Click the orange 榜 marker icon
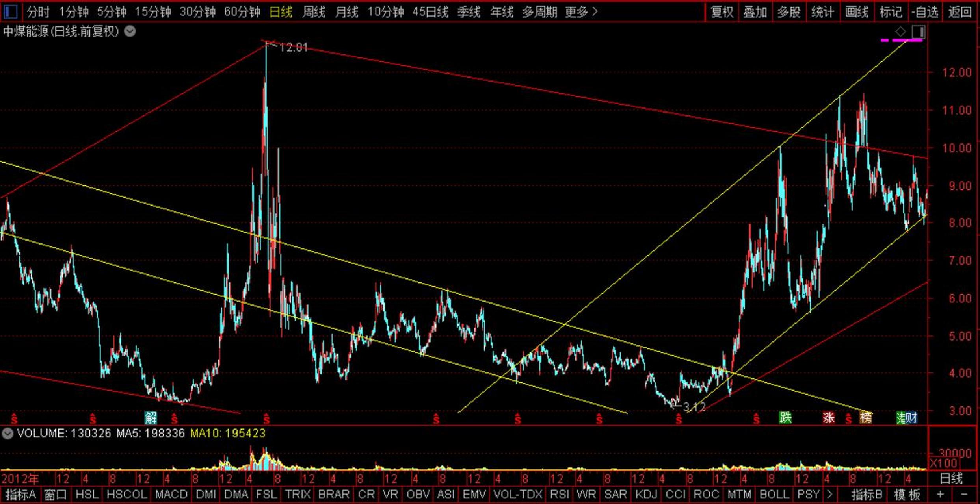The width and height of the screenshot is (980, 504). (866, 417)
